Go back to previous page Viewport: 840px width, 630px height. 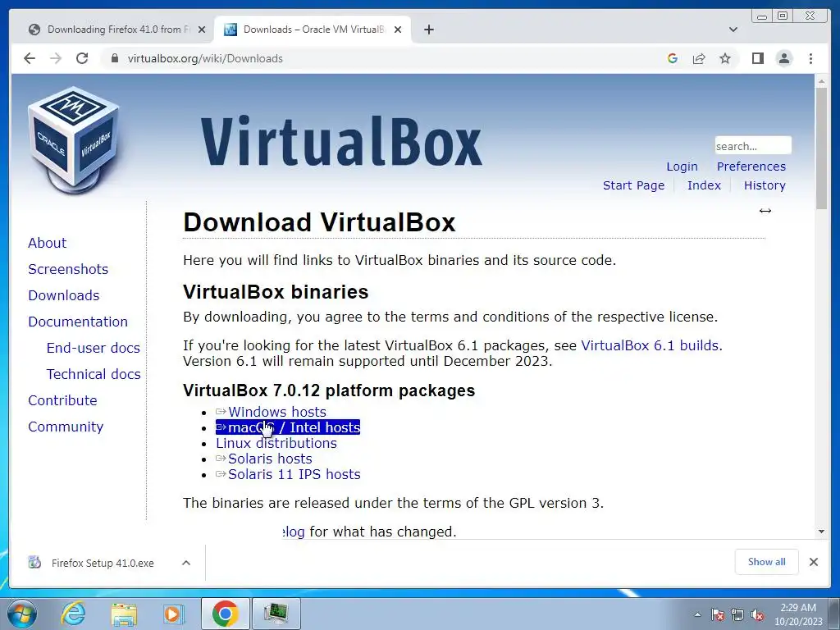pos(30,58)
